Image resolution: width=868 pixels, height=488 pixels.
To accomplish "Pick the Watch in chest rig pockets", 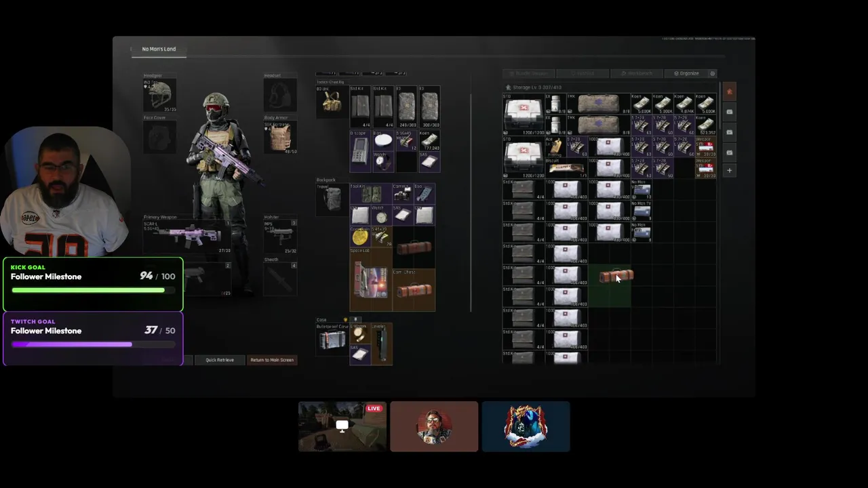I will [383, 161].
